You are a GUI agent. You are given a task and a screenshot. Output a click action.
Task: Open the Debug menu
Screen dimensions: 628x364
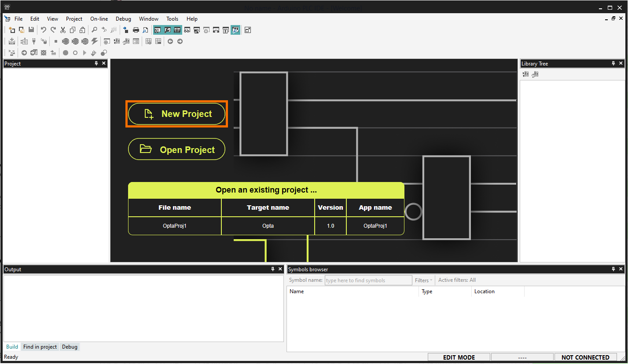(x=123, y=19)
